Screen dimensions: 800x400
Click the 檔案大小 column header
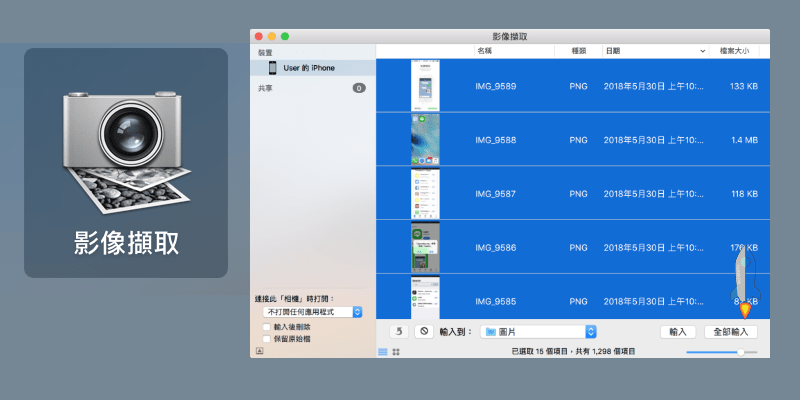tap(735, 50)
